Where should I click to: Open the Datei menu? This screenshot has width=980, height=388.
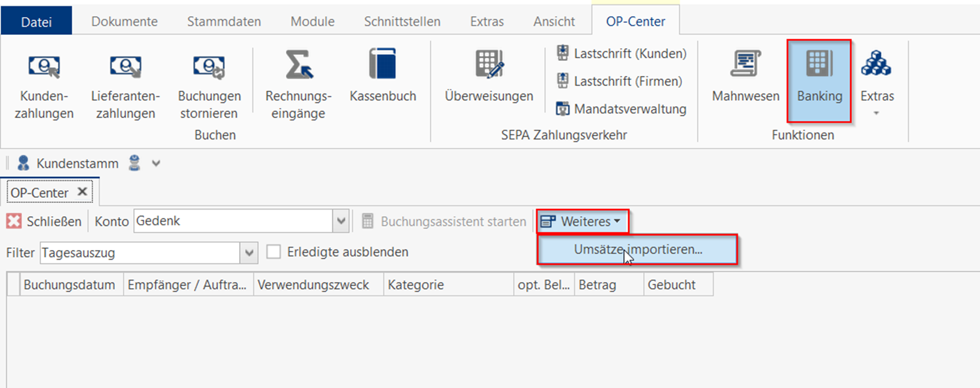click(37, 22)
